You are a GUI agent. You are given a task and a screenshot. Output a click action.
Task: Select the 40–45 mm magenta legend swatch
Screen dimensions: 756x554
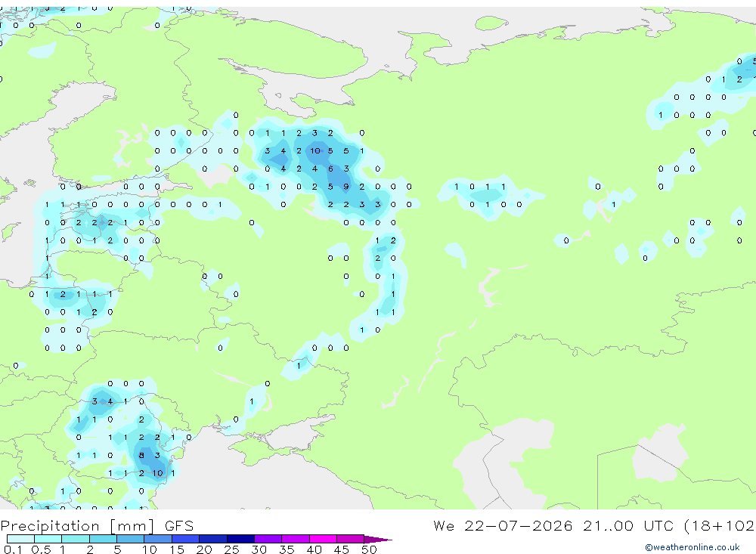coord(323,539)
